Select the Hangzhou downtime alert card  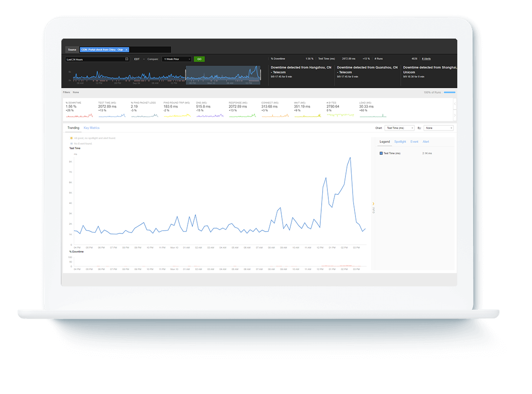[x=301, y=72]
